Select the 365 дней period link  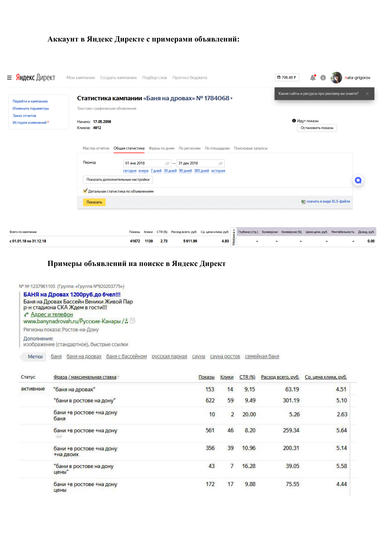tap(201, 171)
